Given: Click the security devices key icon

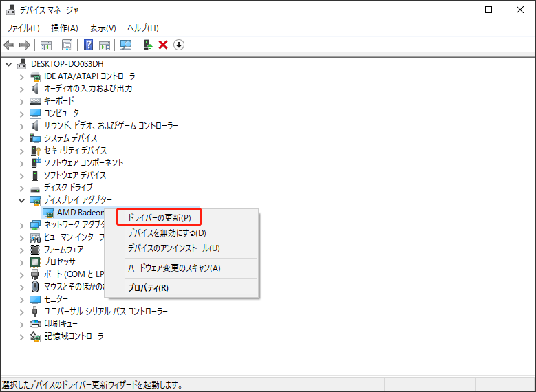Looking at the screenshot, I should pyautogui.click(x=35, y=151).
